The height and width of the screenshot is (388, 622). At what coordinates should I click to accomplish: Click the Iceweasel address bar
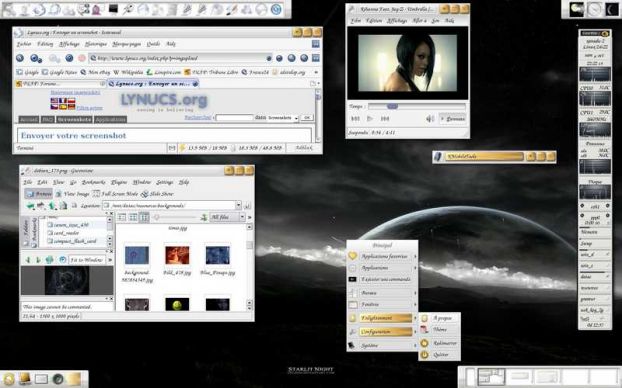point(180,58)
